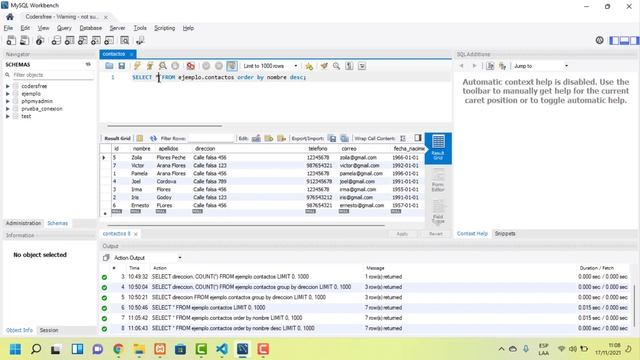Expand the phpmyadmin schema
This screenshot has height=360, width=640.
[x=8, y=101]
